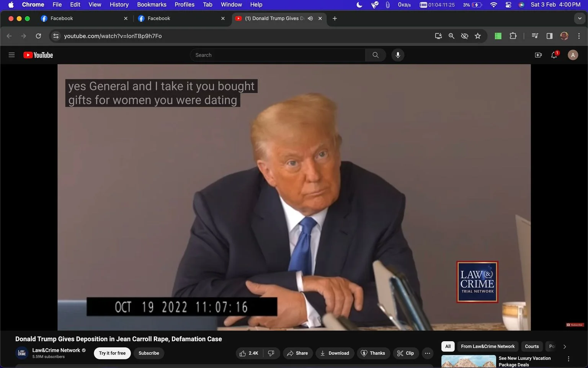Reload the page in Chrome
The height and width of the screenshot is (368, 588).
coord(38,36)
